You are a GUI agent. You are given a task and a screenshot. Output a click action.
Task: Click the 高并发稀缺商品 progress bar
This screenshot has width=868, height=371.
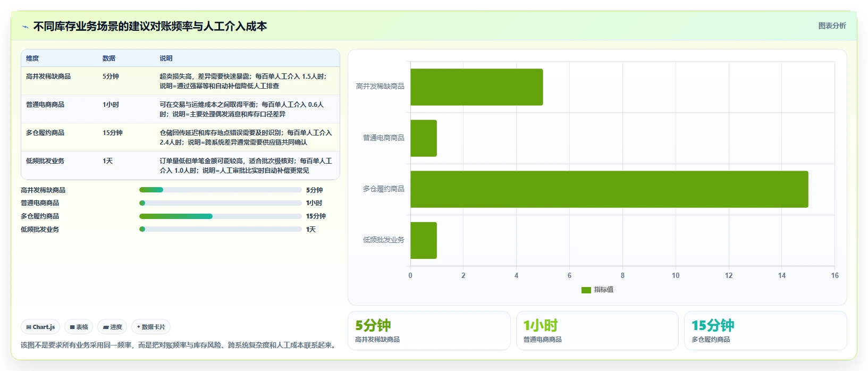coord(220,190)
